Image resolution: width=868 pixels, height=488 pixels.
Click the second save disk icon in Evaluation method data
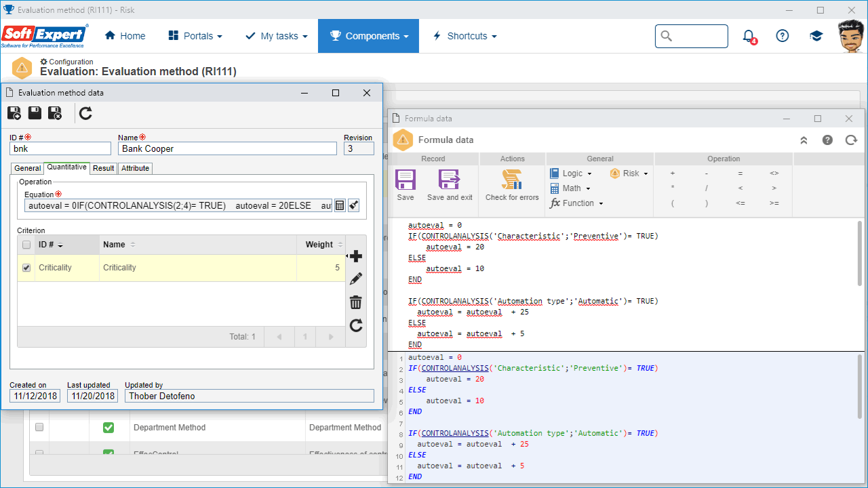pos(35,113)
